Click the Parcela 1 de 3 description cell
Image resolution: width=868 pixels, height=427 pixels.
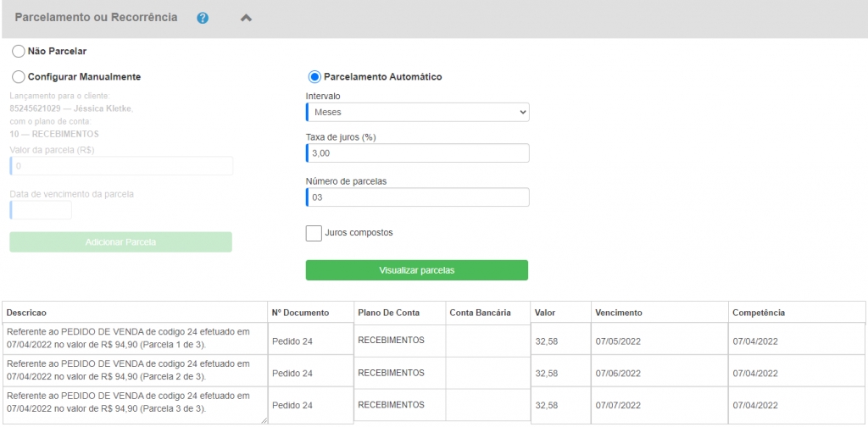[134, 339]
